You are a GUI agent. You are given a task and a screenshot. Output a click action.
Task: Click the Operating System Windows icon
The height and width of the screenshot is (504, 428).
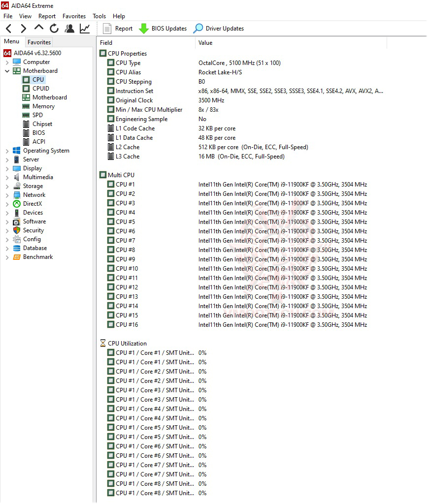click(x=17, y=151)
